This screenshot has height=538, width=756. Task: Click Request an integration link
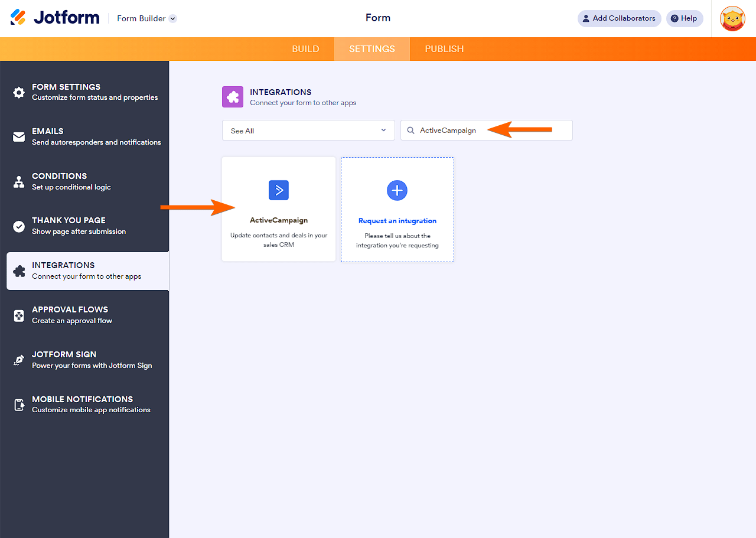point(397,221)
